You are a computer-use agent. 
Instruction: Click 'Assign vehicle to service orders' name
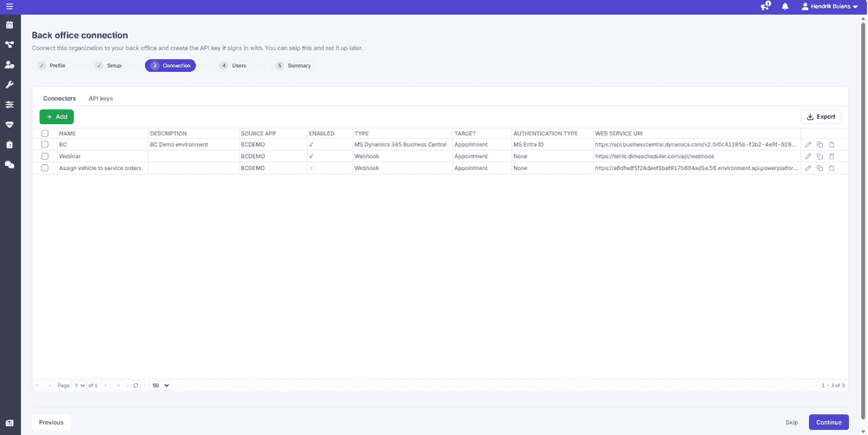(100, 168)
